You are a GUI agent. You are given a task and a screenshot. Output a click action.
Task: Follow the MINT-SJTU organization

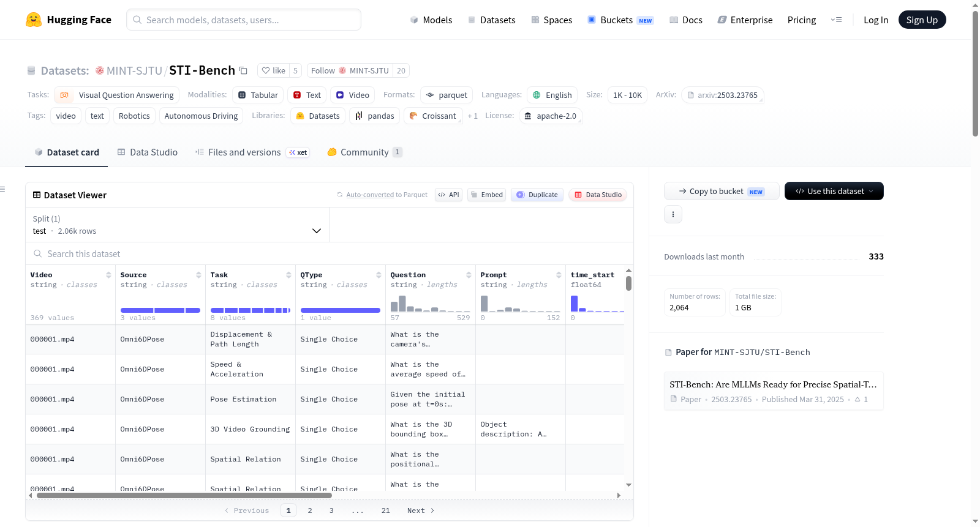[x=350, y=70]
